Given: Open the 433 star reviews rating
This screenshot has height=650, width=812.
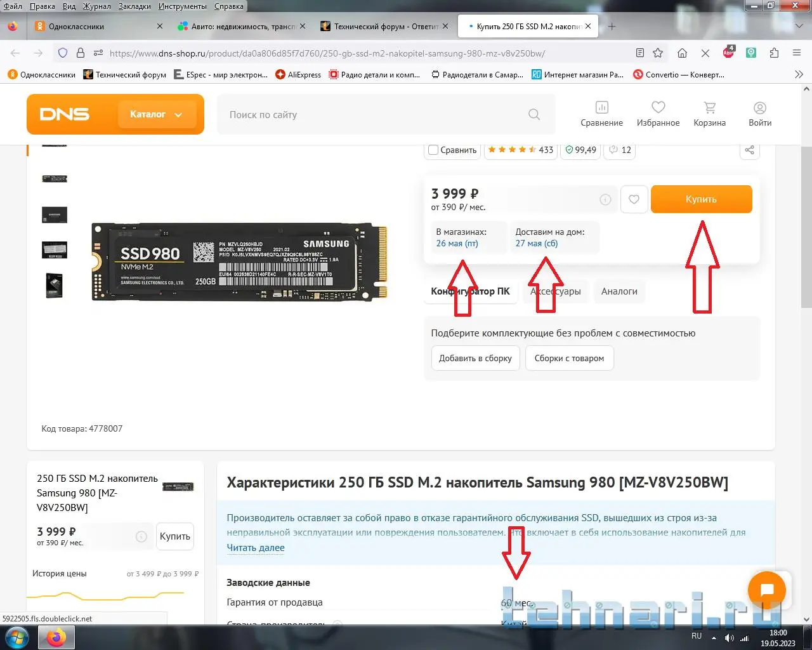Looking at the screenshot, I should coord(521,150).
